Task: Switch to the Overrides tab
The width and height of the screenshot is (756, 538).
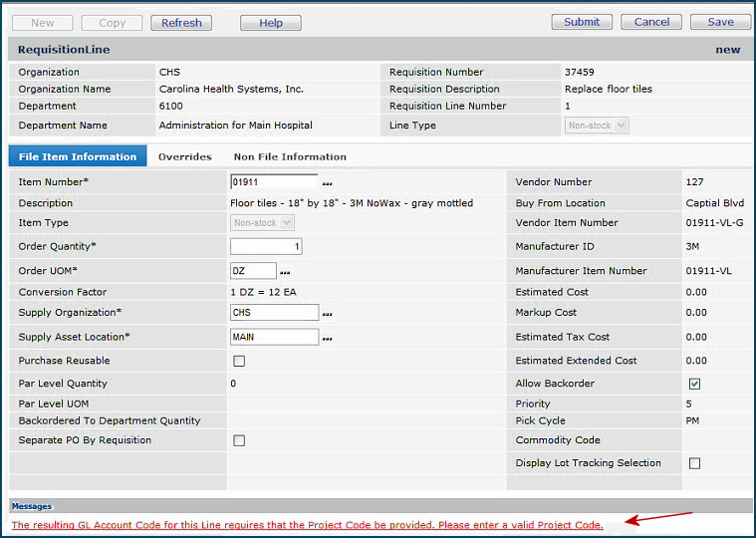Action: (185, 156)
